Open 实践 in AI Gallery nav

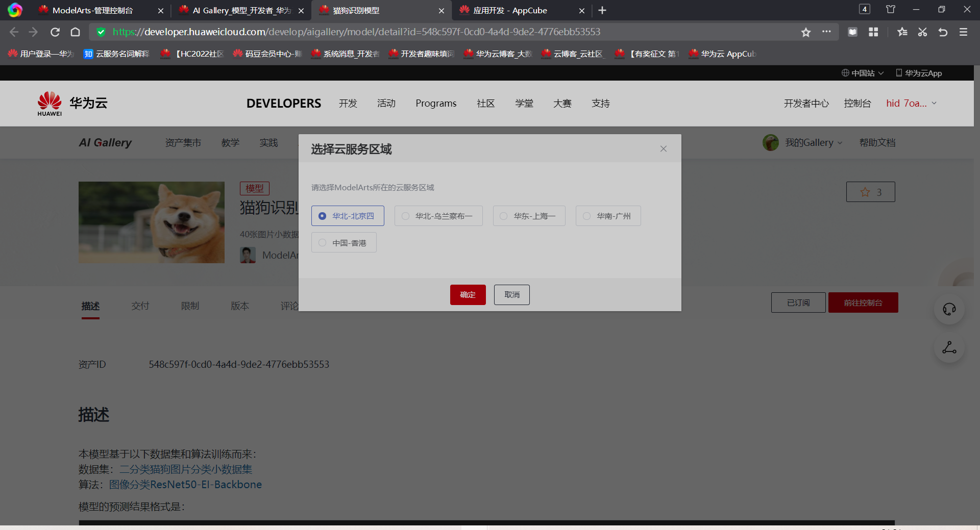pos(268,143)
